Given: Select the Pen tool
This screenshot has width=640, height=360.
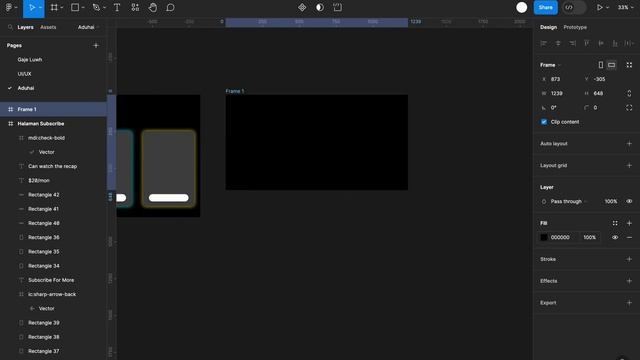Looking at the screenshot, I should [x=96, y=7].
